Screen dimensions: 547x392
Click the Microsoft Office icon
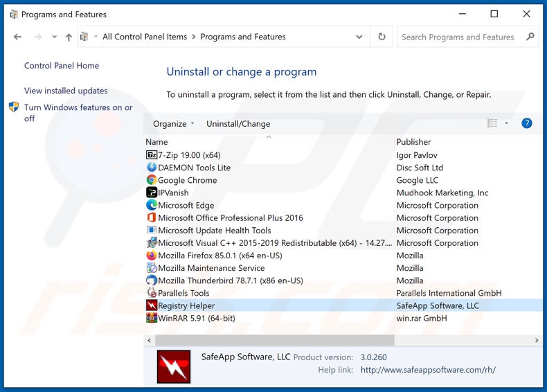(152, 218)
